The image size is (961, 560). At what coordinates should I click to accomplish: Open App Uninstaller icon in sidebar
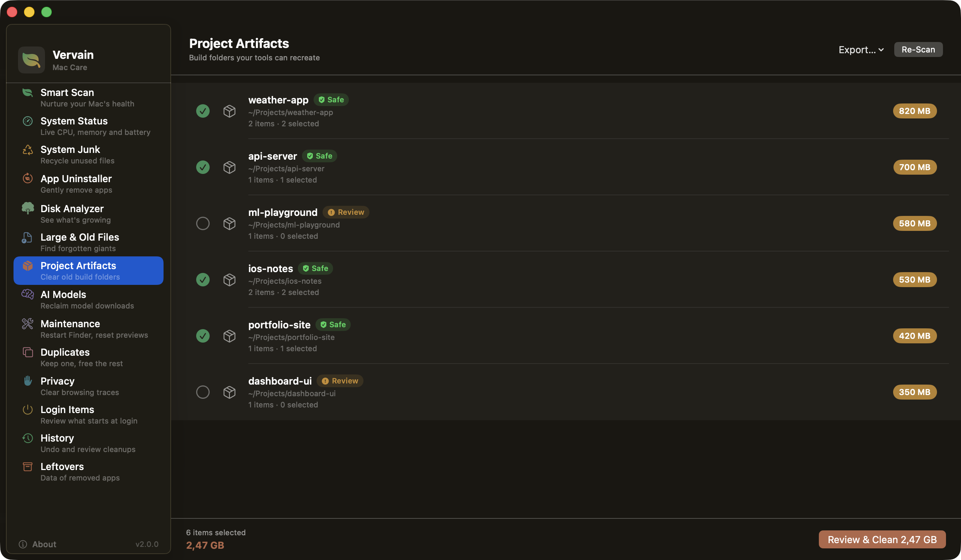[x=27, y=178]
